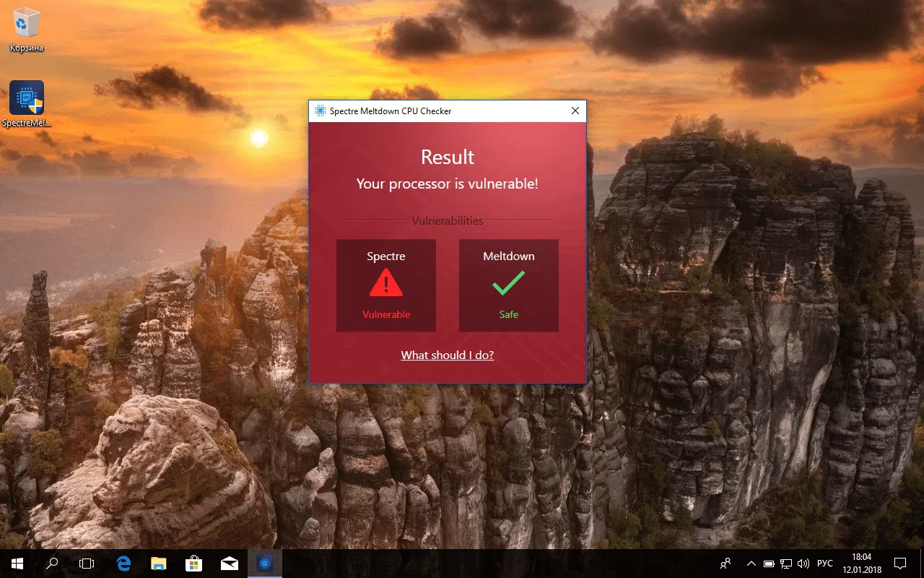Image resolution: width=924 pixels, height=578 pixels.
Task: Click the battery status tray icon
Action: coord(769,564)
